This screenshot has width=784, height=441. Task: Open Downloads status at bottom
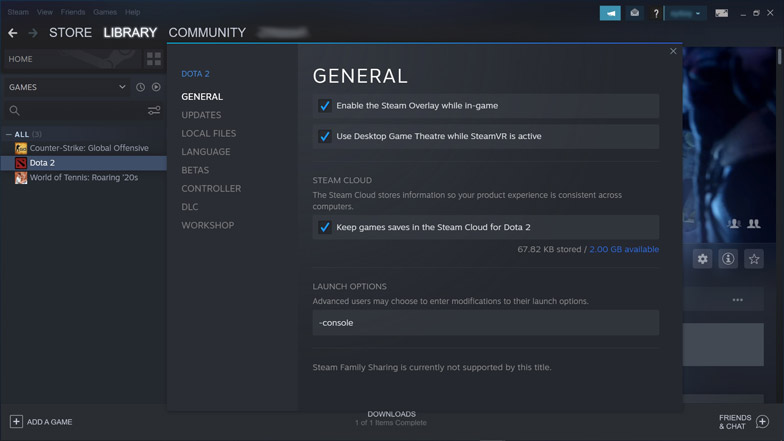(x=391, y=418)
